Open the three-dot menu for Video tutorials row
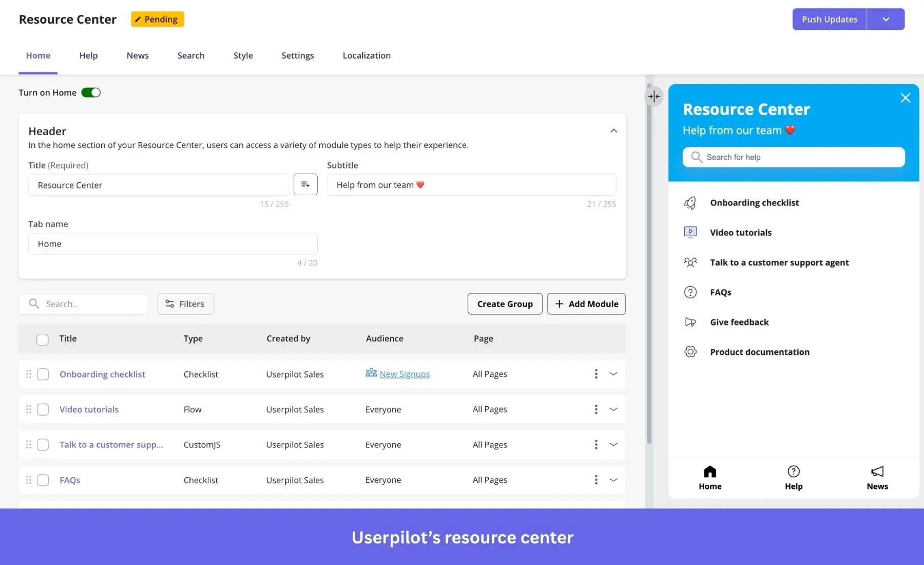This screenshot has height=565, width=924. coord(595,409)
